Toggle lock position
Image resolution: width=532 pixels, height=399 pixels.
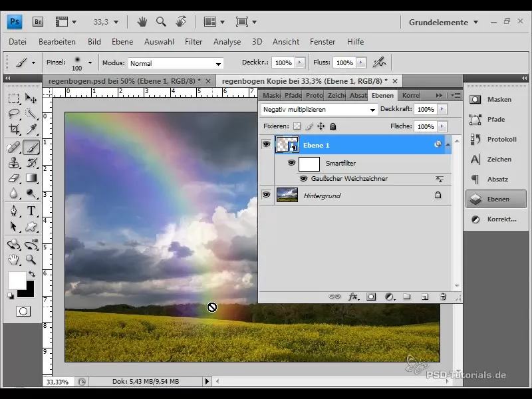click(321, 126)
